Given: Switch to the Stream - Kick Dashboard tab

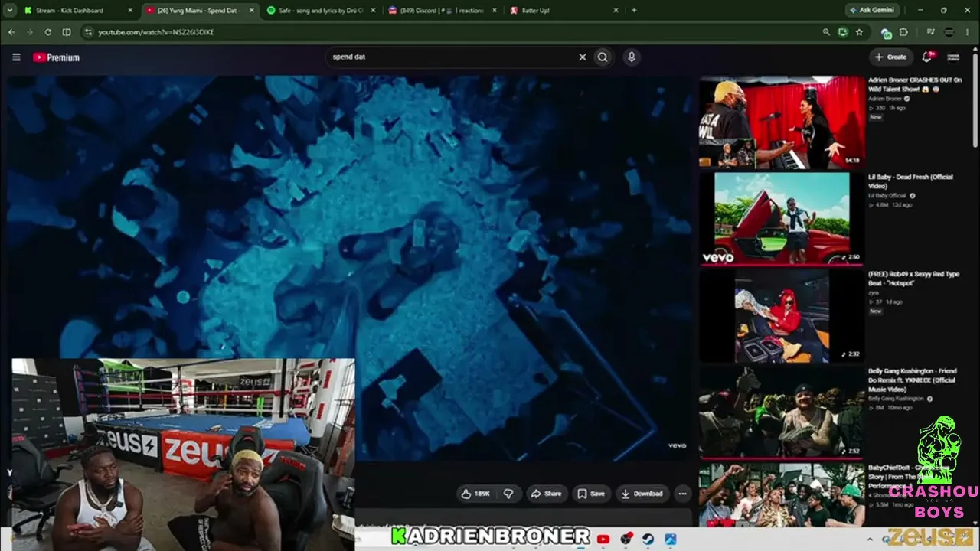Looking at the screenshot, I should click(x=79, y=11).
